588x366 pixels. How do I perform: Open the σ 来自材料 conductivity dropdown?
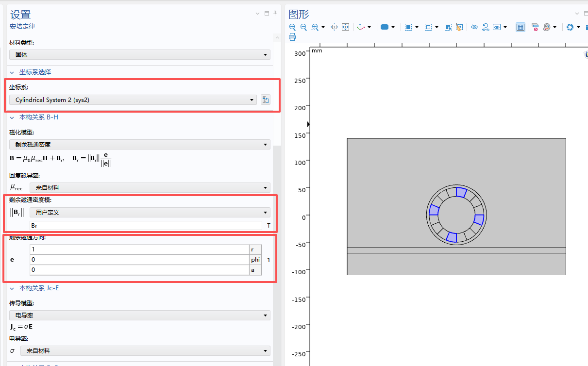pos(145,350)
